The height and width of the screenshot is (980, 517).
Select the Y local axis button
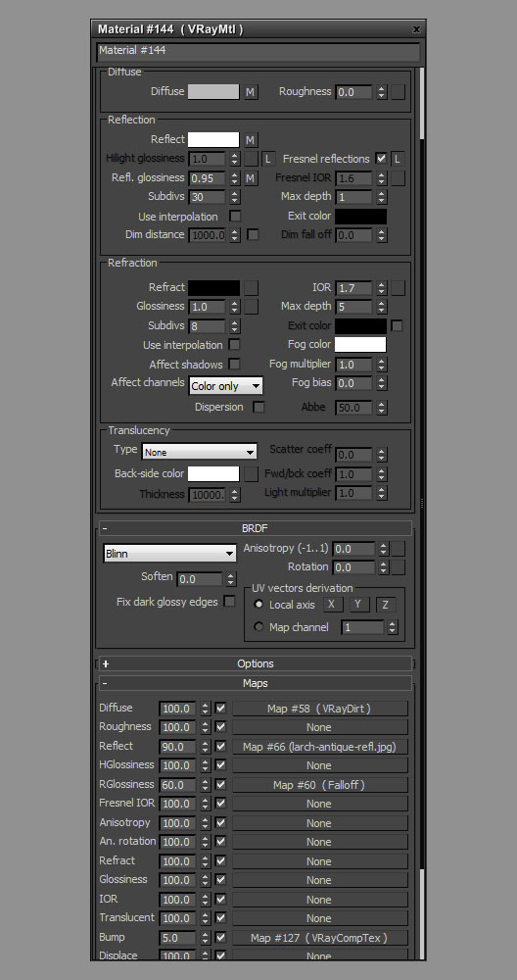pyautogui.click(x=359, y=605)
